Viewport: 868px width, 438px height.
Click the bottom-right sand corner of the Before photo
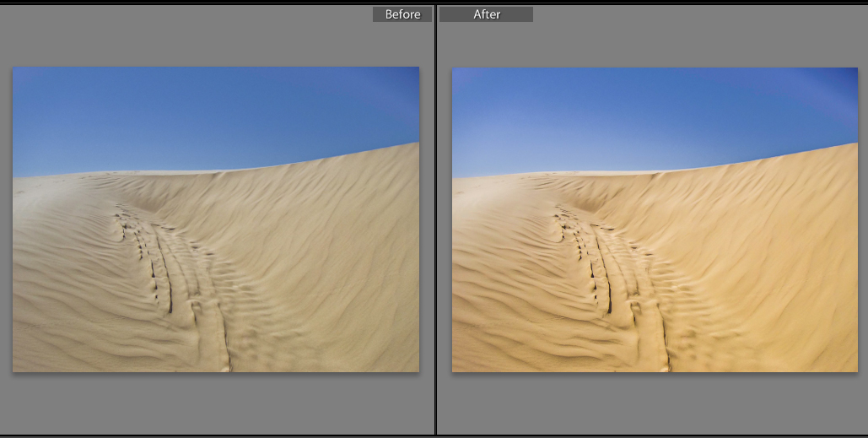(x=405, y=359)
